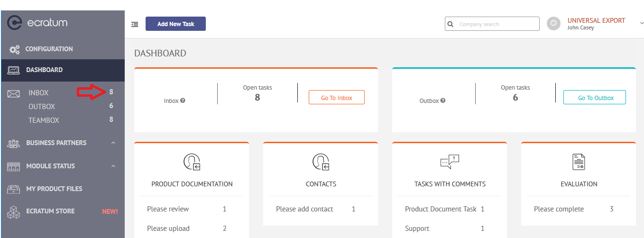Click the Company search field
Viewport: 644px width, 238px height.
tap(492, 24)
